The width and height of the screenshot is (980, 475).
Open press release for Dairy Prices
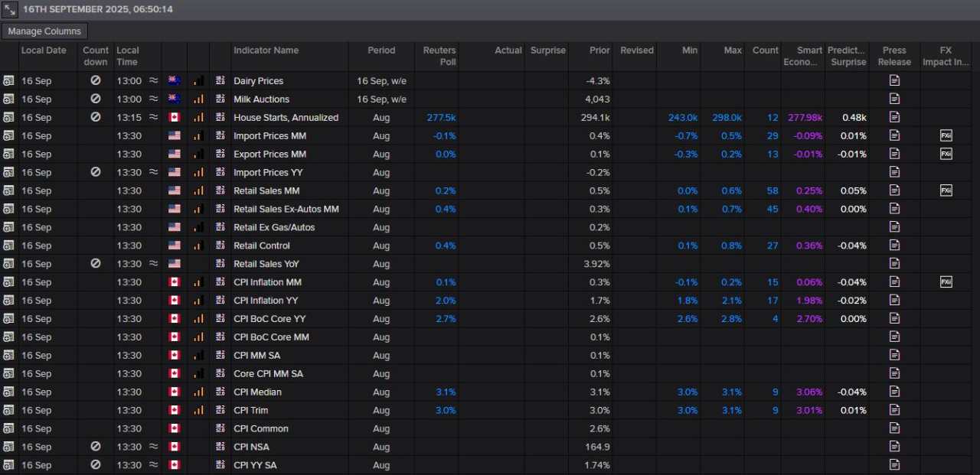[894, 80]
